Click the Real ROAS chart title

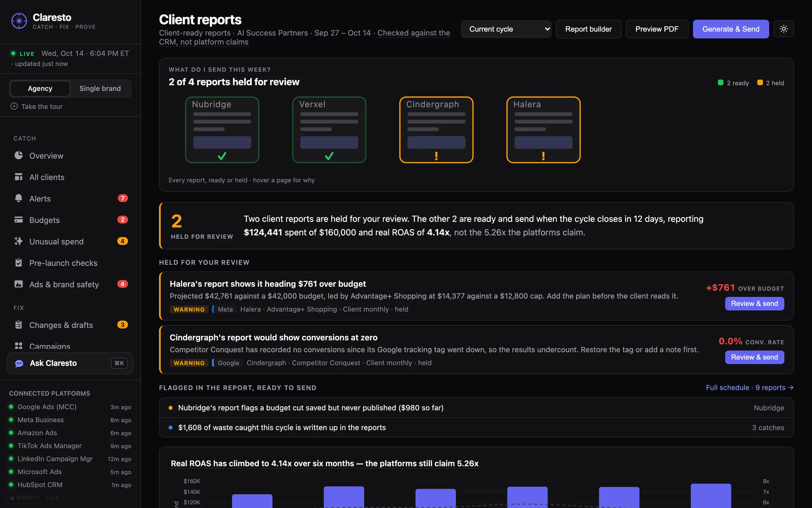(x=324, y=463)
